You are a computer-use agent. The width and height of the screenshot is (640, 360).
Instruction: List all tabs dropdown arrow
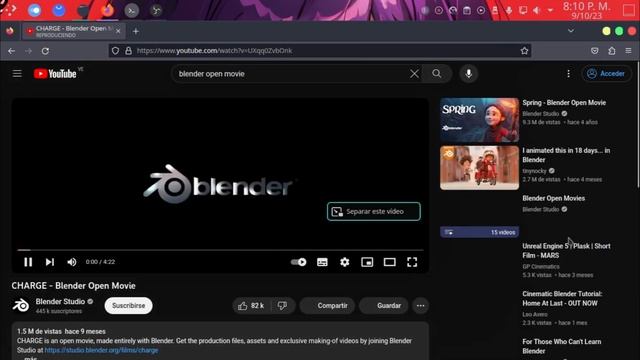tap(571, 31)
